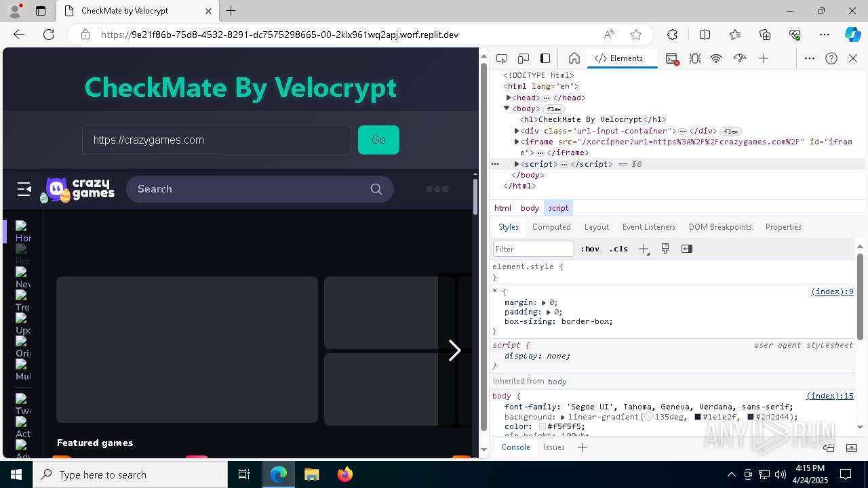The width and height of the screenshot is (868, 488).
Task: Expand the background linear-gradient value
Action: 563,418
